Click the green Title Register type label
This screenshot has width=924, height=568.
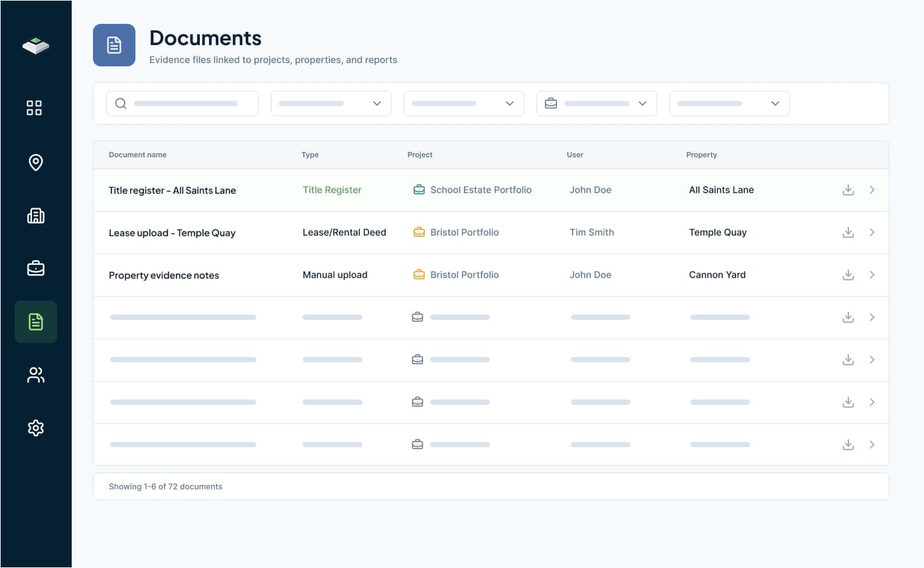pyautogui.click(x=332, y=190)
